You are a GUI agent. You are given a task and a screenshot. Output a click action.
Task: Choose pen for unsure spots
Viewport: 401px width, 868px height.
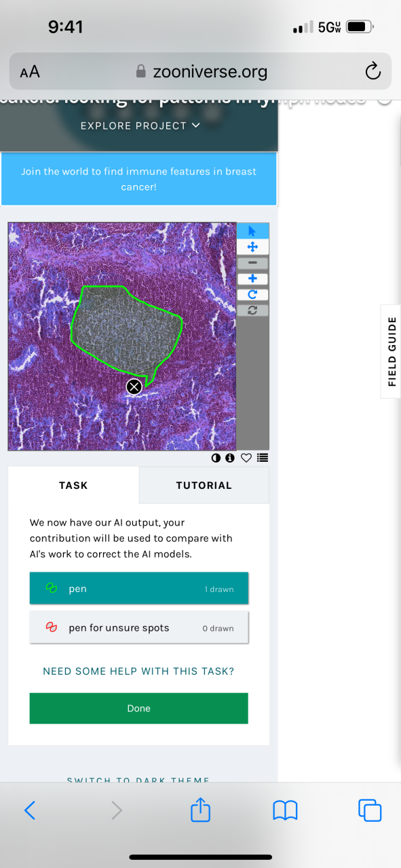click(139, 628)
